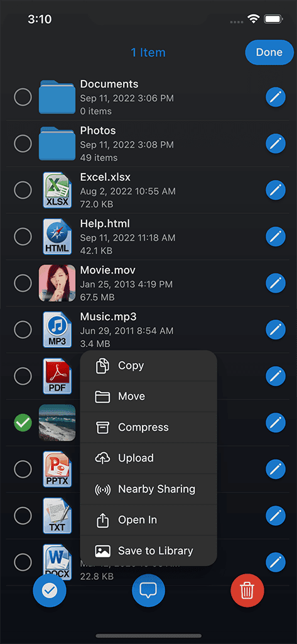Image resolution: width=297 pixels, height=644 pixels.
Task: Tap the Movie.mov video thumbnail
Action: [x=57, y=283]
